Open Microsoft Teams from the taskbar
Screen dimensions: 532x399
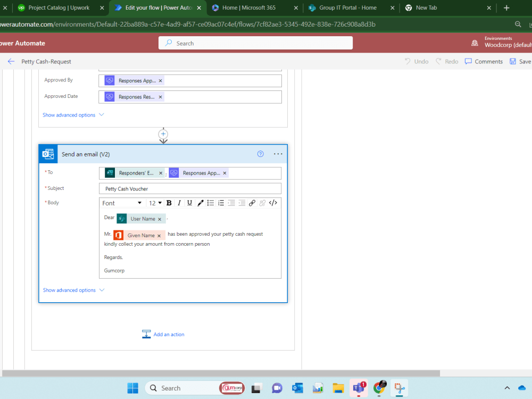coord(359,388)
